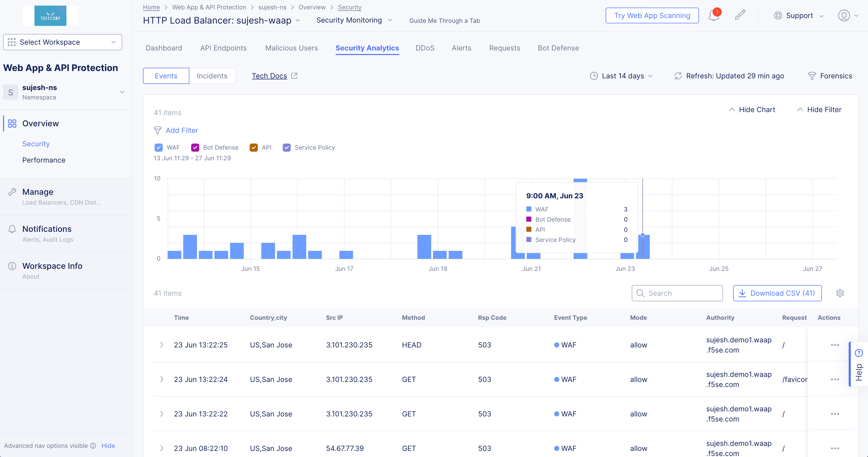Open actions menu for 23 Jun 13:22:24 row
The width and height of the screenshot is (868, 457).
[835, 379]
